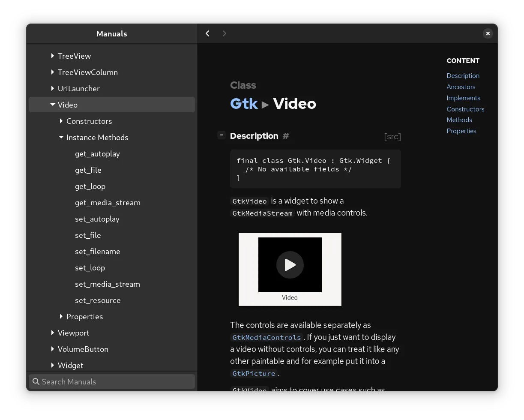Expand the Constructors tree node
The image size is (524, 420).
[x=61, y=121]
